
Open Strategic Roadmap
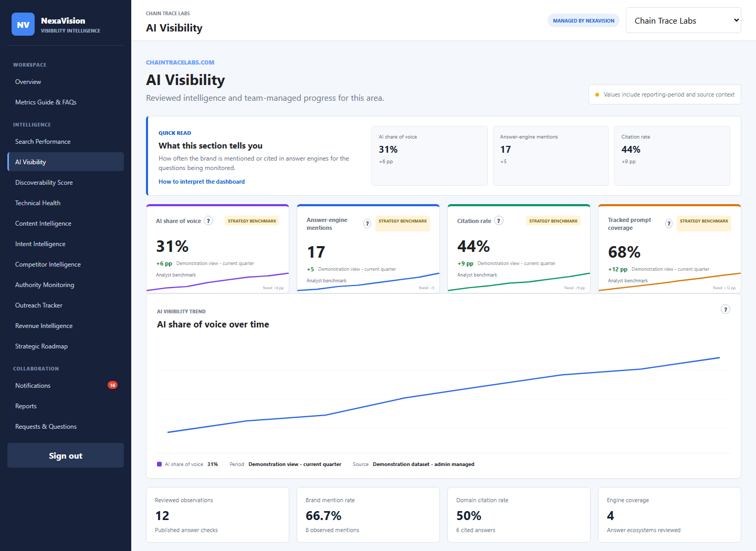pos(66,346)
